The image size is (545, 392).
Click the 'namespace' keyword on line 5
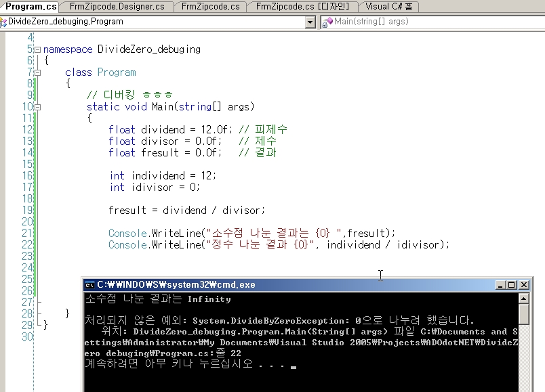coord(68,49)
